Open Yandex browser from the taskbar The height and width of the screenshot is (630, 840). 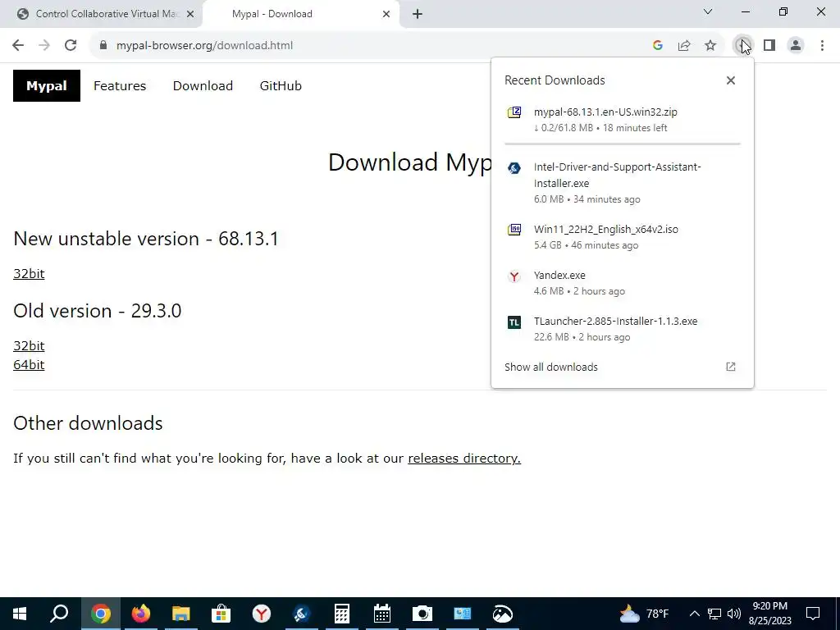(x=262, y=614)
